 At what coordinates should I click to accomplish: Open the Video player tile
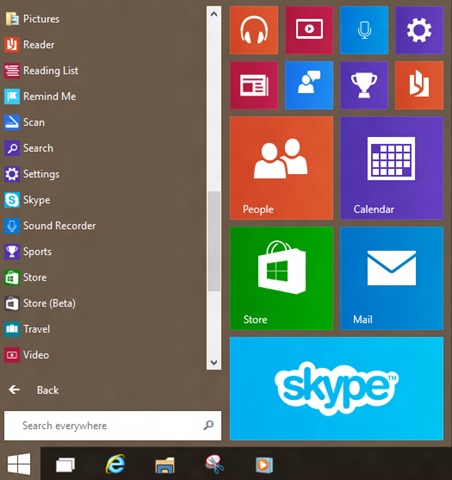[x=309, y=30]
